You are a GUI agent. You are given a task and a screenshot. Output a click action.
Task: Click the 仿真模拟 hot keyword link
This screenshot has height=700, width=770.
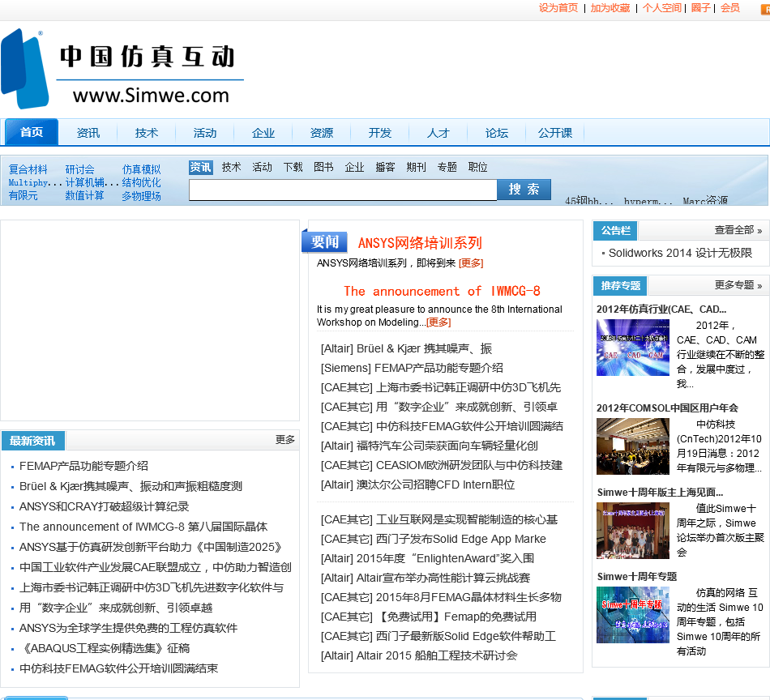tap(141, 169)
